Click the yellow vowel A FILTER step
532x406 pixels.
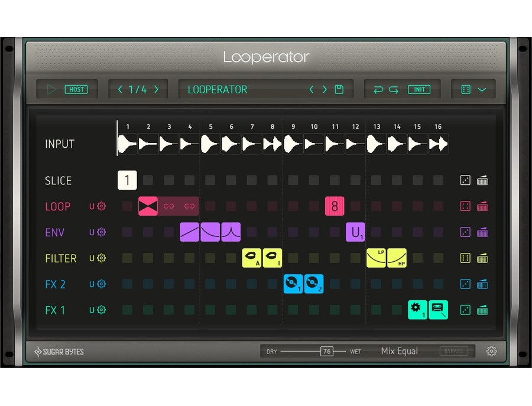252,258
